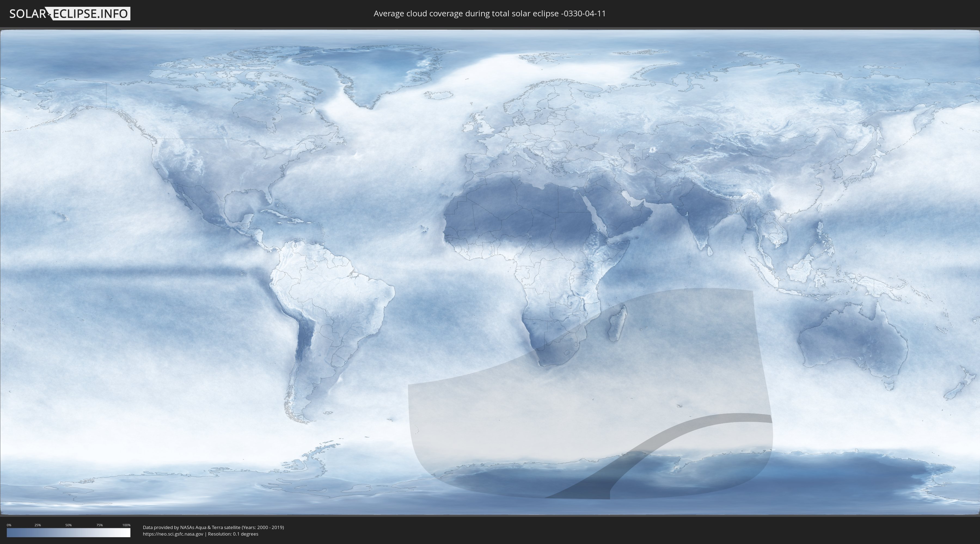Image resolution: width=980 pixels, height=544 pixels.
Task: Click the 50% label on the legend
Action: click(x=69, y=525)
